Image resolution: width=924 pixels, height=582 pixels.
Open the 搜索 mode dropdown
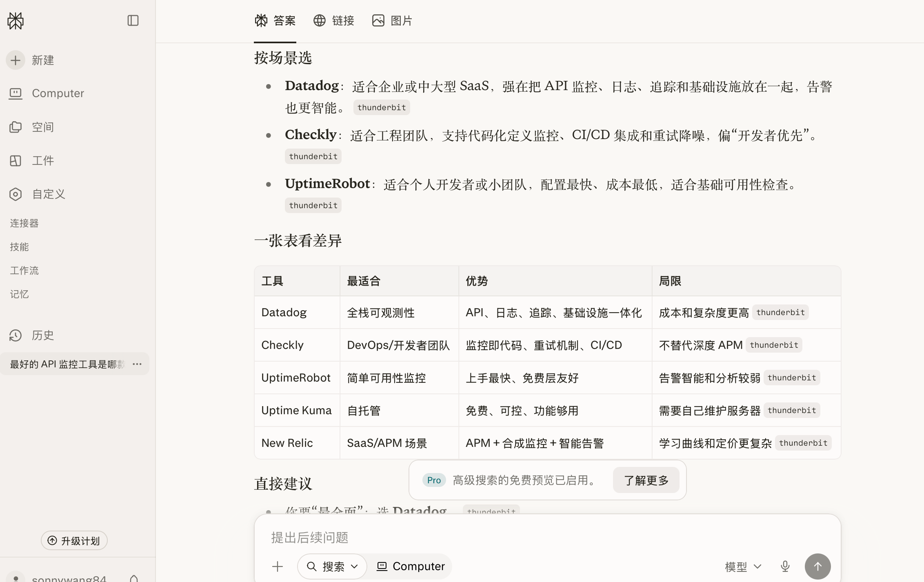[332, 566]
